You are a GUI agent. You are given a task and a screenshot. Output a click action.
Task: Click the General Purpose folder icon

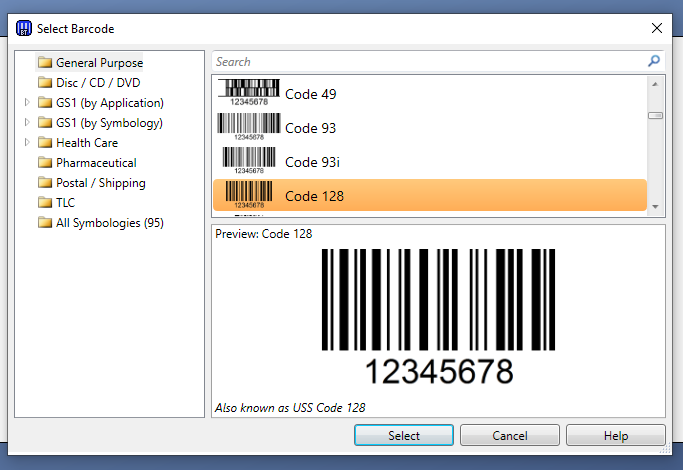(x=45, y=63)
